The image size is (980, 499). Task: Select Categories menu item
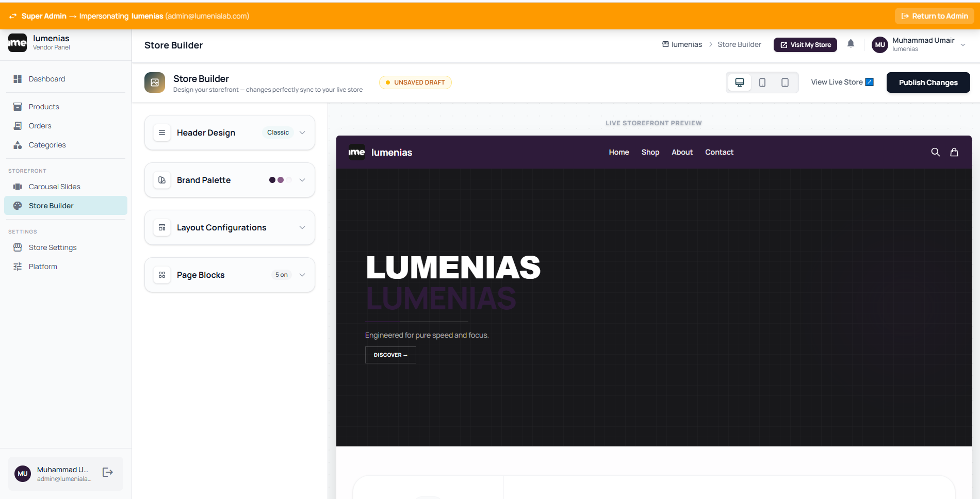(x=66, y=145)
